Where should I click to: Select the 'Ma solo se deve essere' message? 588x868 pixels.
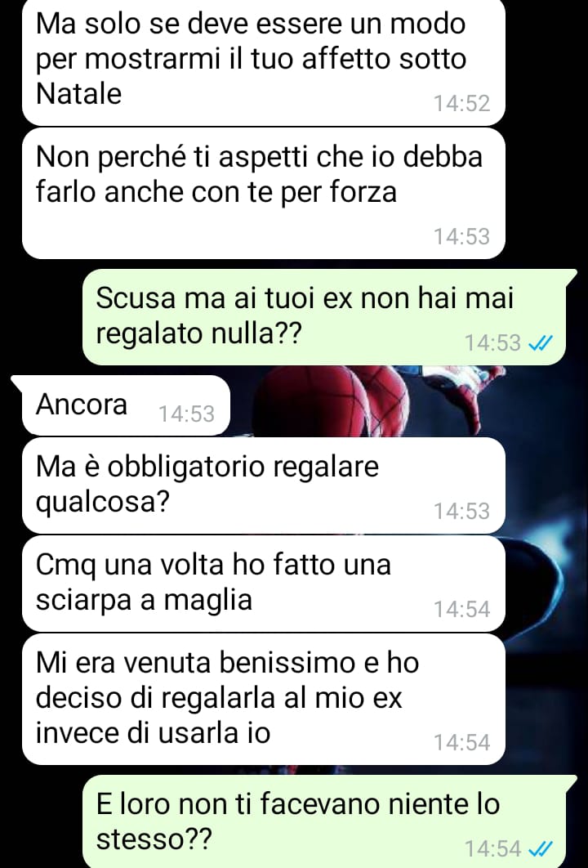(263, 61)
